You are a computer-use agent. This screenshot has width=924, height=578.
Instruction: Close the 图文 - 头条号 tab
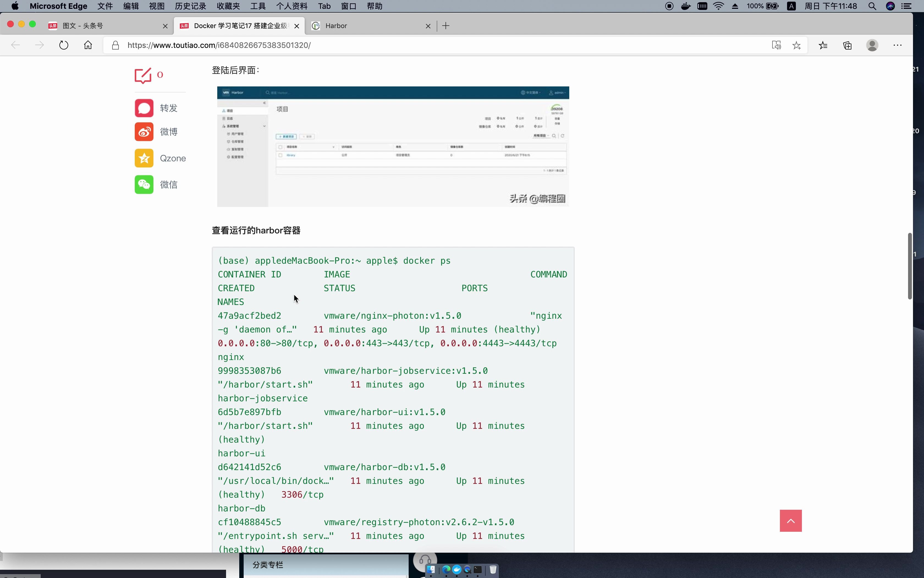pyautogui.click(x=165, y=26)
